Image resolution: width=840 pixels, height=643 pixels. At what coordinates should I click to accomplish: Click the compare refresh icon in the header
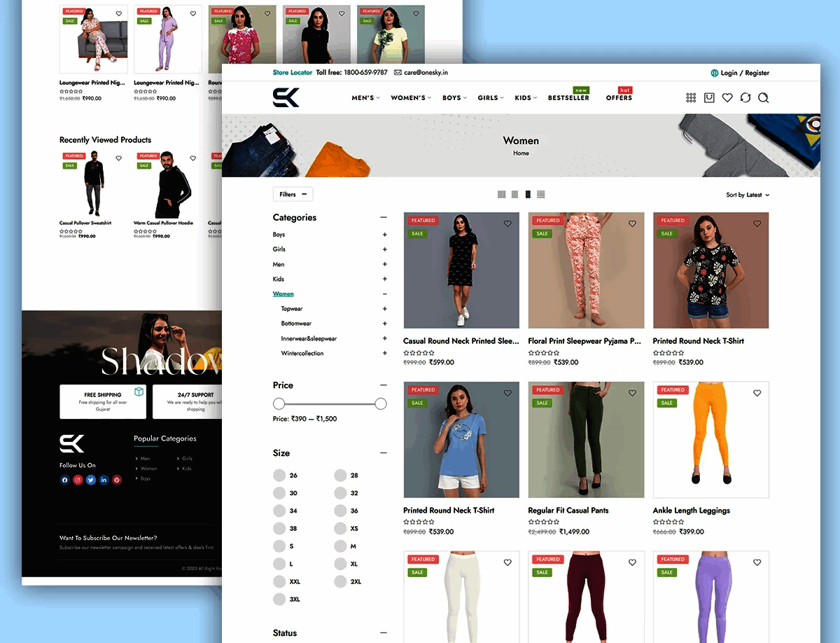click(745, 98)
